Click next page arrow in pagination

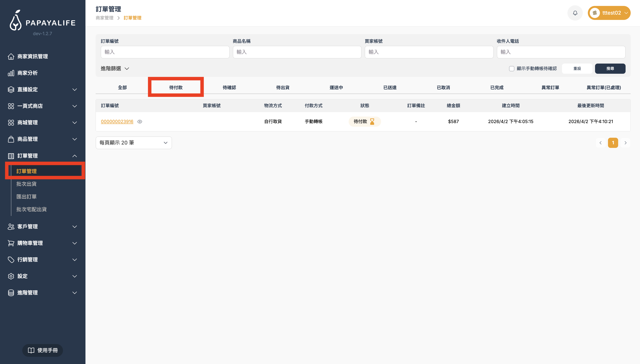[x=625, y=143]
